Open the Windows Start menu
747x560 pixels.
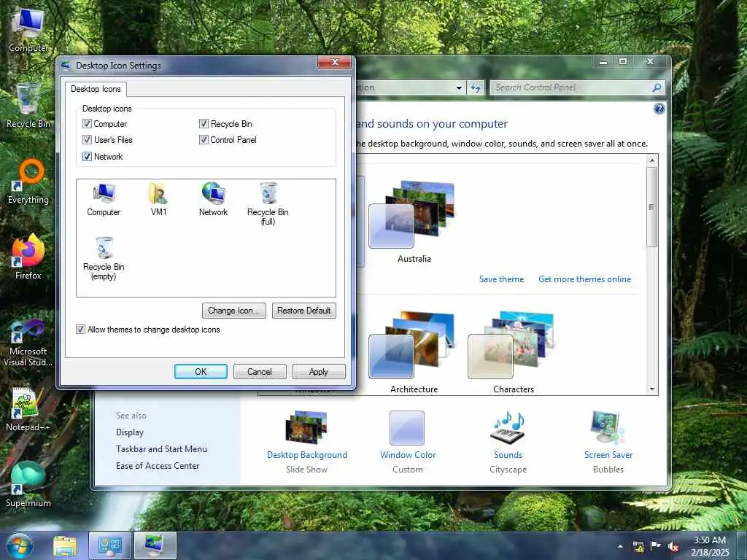point(20,545)
